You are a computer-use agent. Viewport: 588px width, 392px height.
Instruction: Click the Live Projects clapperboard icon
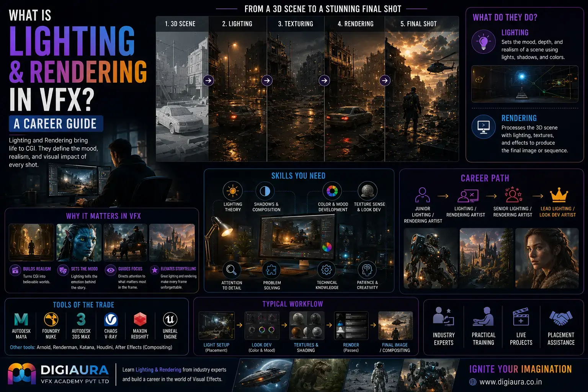coord(521,317)
